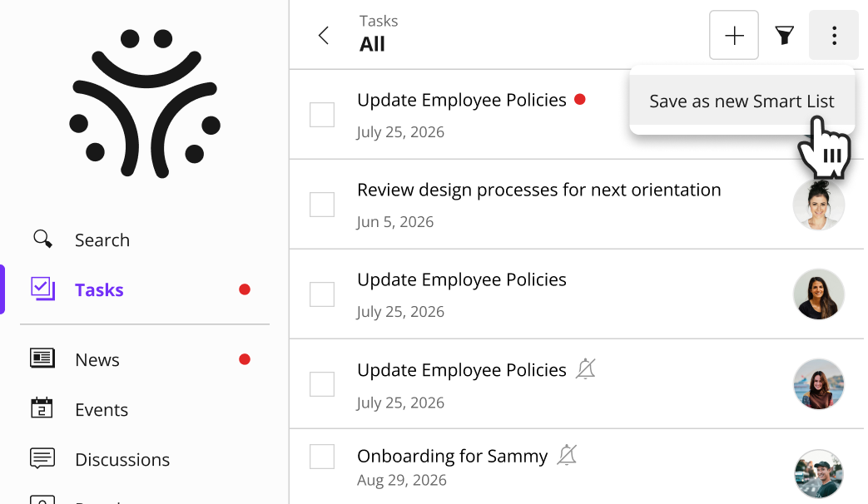Open the Events calendar icon

pos(42,408)
